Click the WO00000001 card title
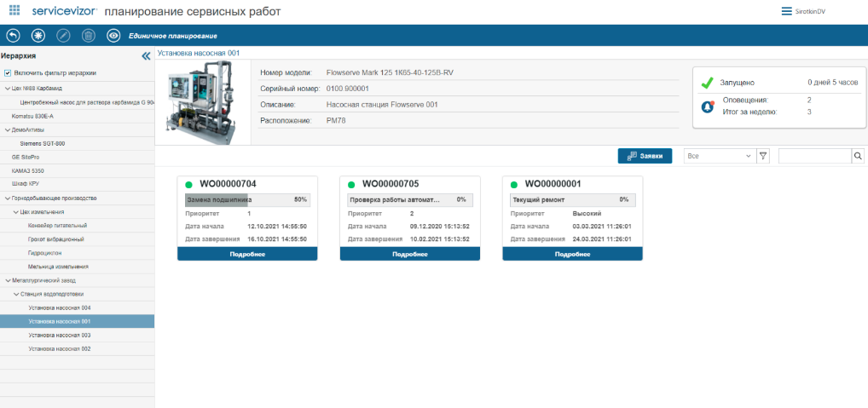868x408 pixels. (x=553, y=184)
